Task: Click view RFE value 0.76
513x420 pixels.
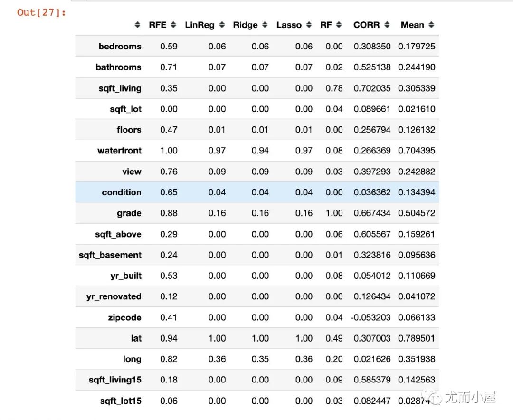Action: pos(169,172)
